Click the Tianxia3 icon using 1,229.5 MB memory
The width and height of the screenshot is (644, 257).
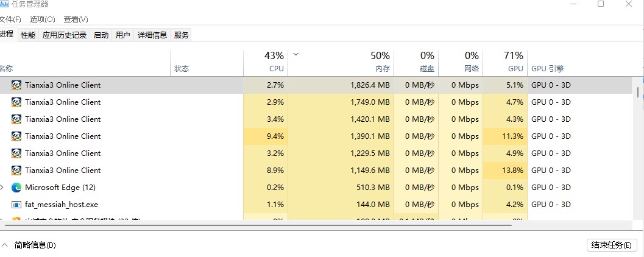pyautogui.click(x=16, y=153)
